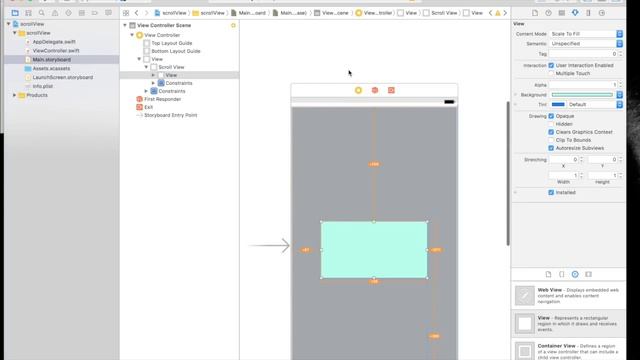
Task: Show the Identity inspector
Action: (562, 13)
